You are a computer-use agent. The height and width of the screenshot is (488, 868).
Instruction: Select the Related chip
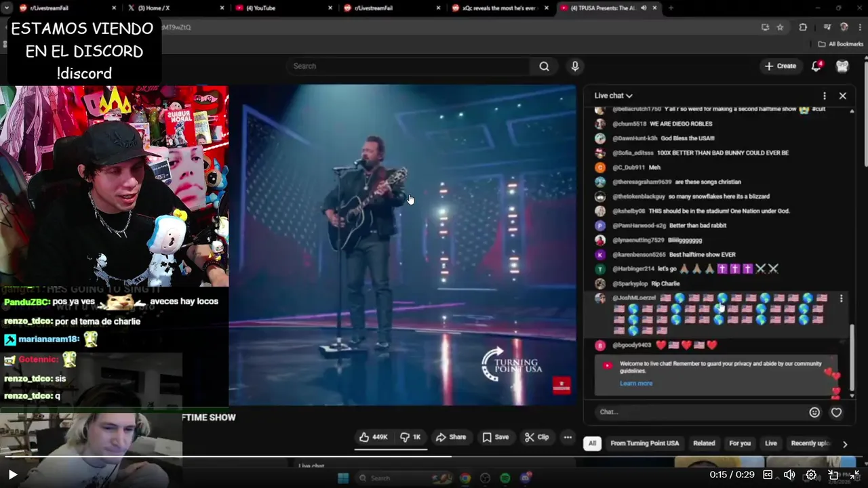coord(704,443)
